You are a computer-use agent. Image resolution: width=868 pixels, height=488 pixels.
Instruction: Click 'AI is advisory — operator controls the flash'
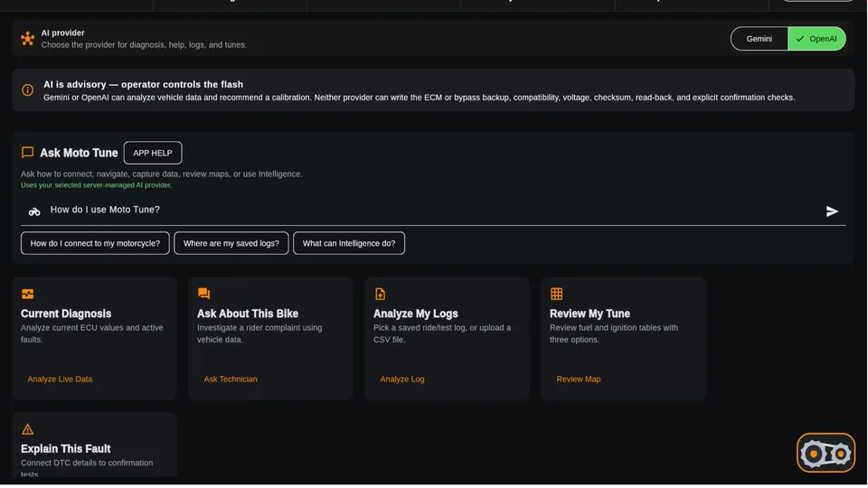tap(143, 84)
